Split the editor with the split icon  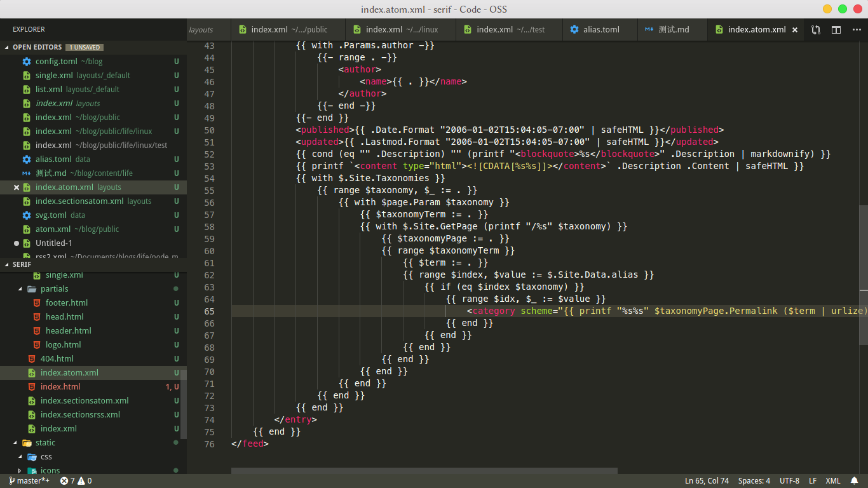pyautogui.click(x=836, y=30)
